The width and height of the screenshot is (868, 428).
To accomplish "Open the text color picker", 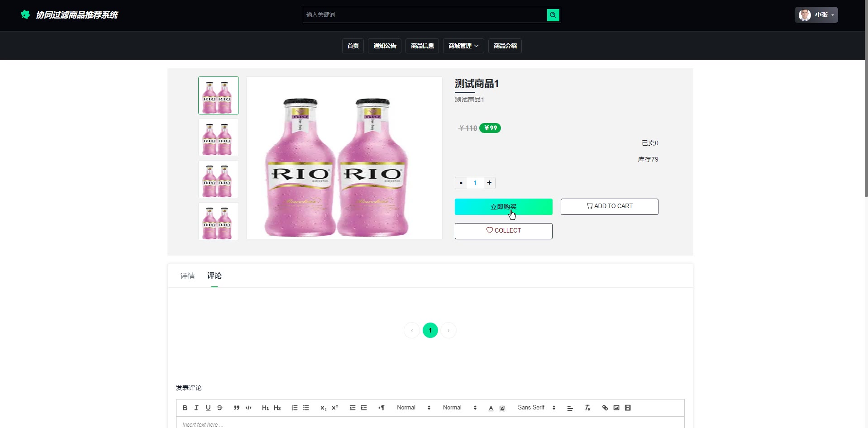I will pos(491,408).
